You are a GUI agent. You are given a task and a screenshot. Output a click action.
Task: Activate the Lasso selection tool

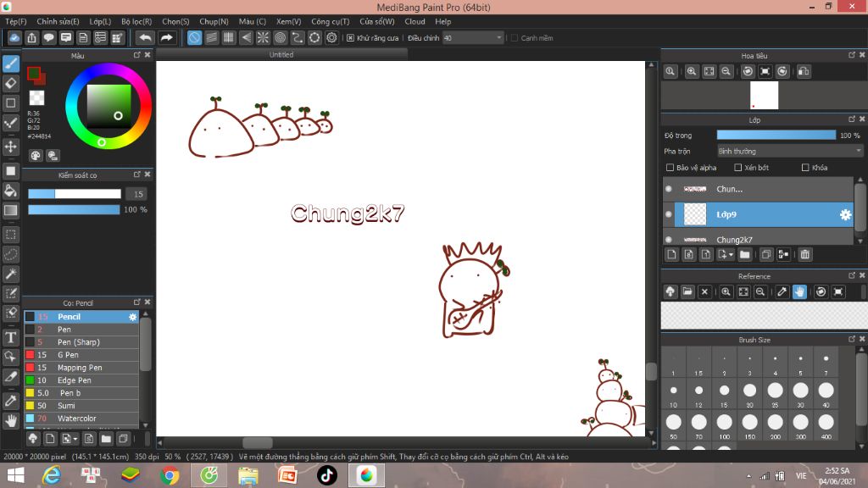point(11,254)
